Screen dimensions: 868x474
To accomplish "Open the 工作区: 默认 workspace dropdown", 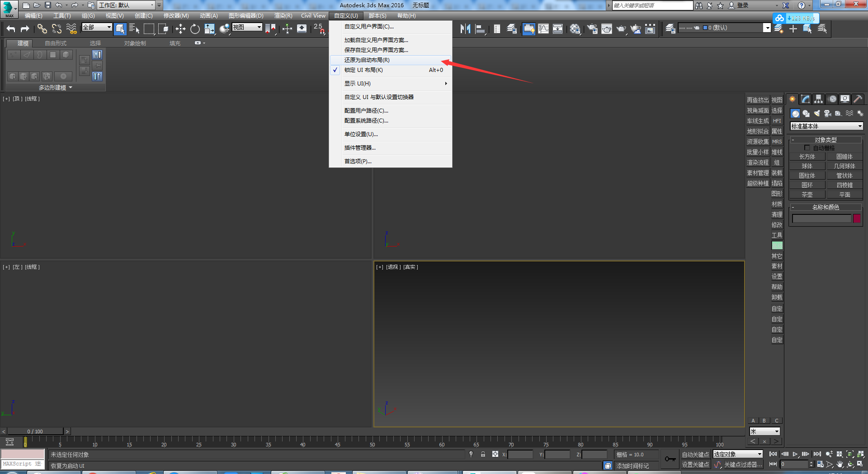I will point(126,5).
